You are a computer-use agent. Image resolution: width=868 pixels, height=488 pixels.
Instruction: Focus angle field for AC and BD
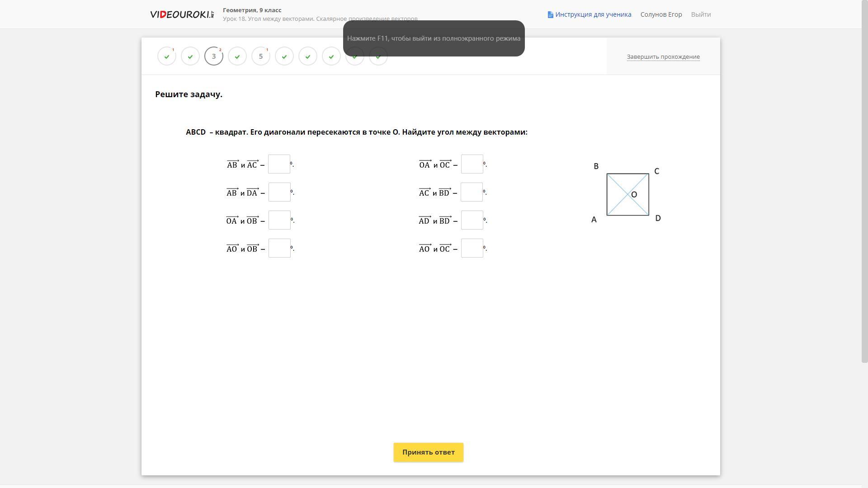[x=472, y=192]
